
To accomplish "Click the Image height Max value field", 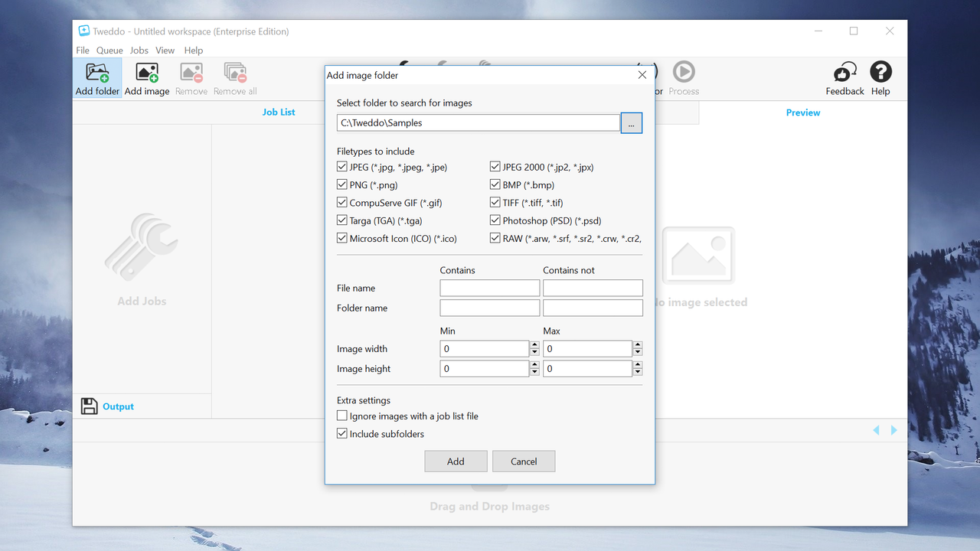I will tap(587, 369).
